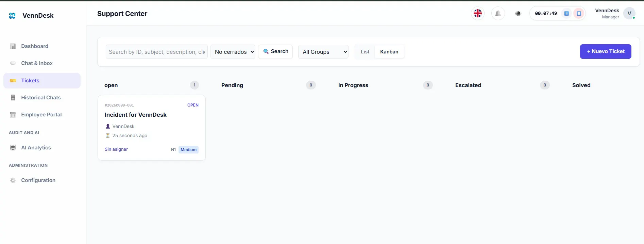
Task: Click the Configuration gear icon
Action: (x=13, y=180)
